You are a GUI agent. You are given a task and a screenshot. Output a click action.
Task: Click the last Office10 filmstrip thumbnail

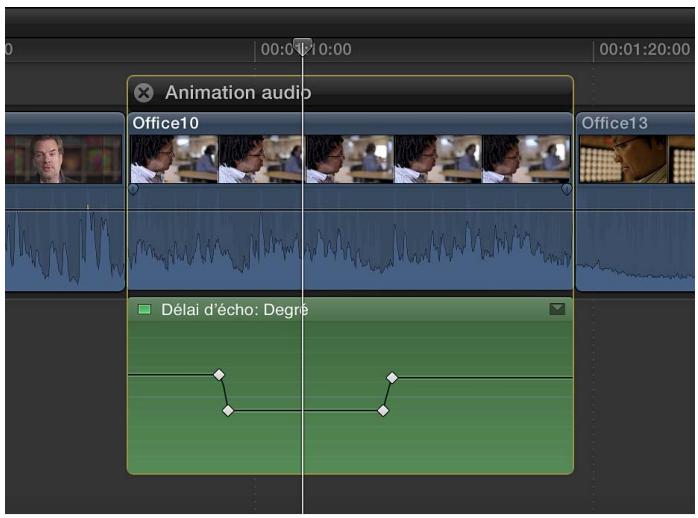526,159
